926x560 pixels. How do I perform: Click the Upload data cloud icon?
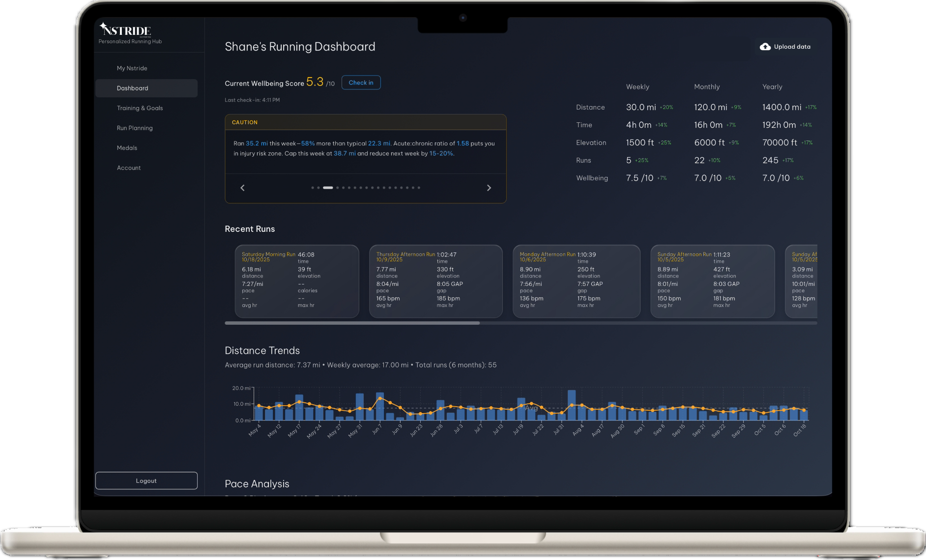click(765, 46)
